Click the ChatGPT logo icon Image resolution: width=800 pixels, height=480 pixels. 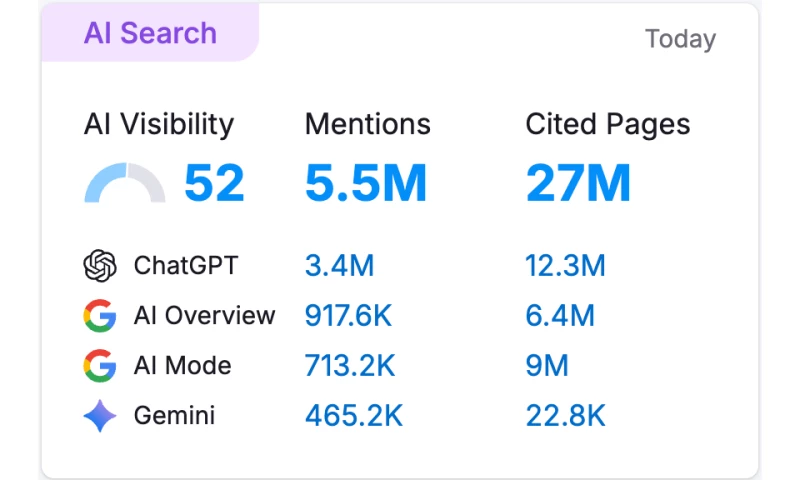coord(100,266)
